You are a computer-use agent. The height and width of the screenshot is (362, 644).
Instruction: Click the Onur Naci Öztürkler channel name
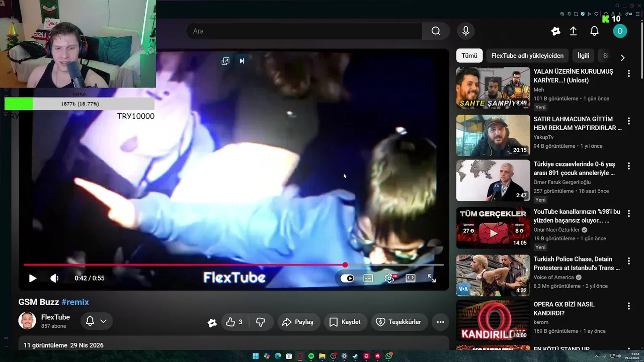pos(556,230)
